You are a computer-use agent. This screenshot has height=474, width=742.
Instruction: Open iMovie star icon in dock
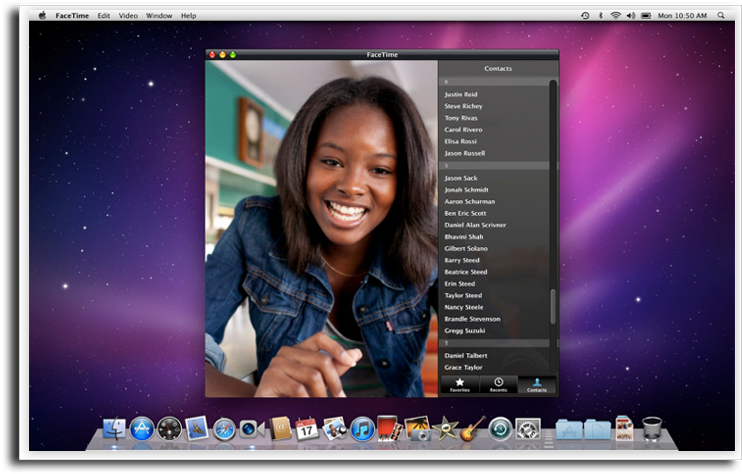[x=445, y=429]
